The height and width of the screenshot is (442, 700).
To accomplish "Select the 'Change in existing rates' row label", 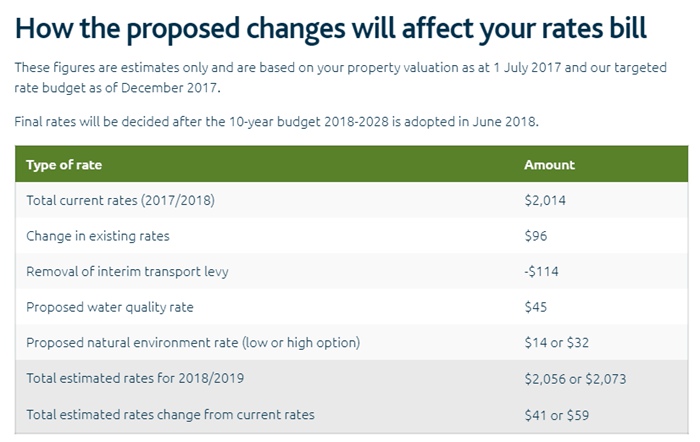I will [98, 236].
